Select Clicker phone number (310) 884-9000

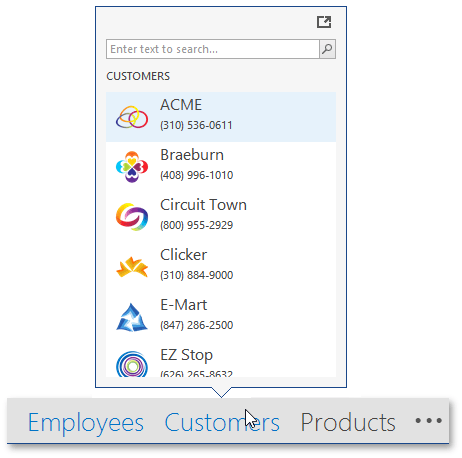coord(197,275)
